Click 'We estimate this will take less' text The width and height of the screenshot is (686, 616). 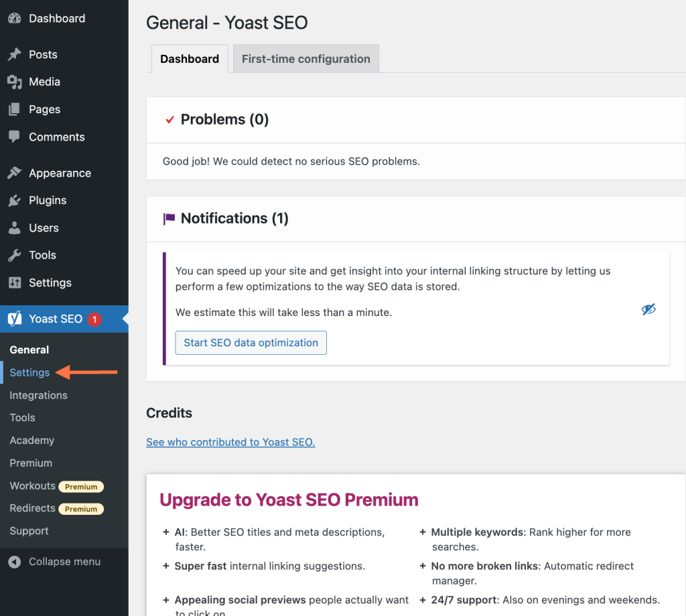pos(283,313)
